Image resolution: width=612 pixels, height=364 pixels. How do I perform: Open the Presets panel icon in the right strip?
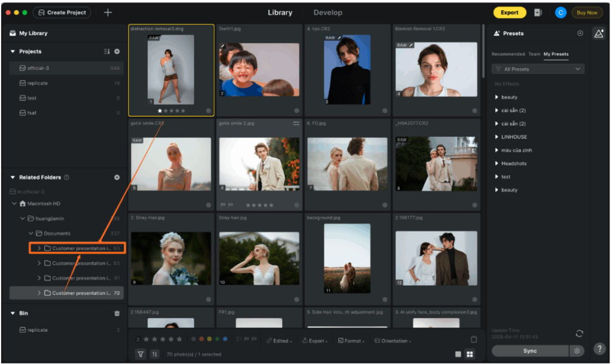[x=599, y=33]
